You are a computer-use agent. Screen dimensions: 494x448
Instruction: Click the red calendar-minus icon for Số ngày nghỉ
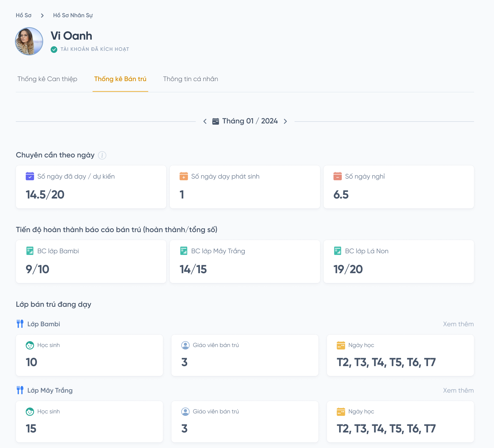tap(337, 176)
